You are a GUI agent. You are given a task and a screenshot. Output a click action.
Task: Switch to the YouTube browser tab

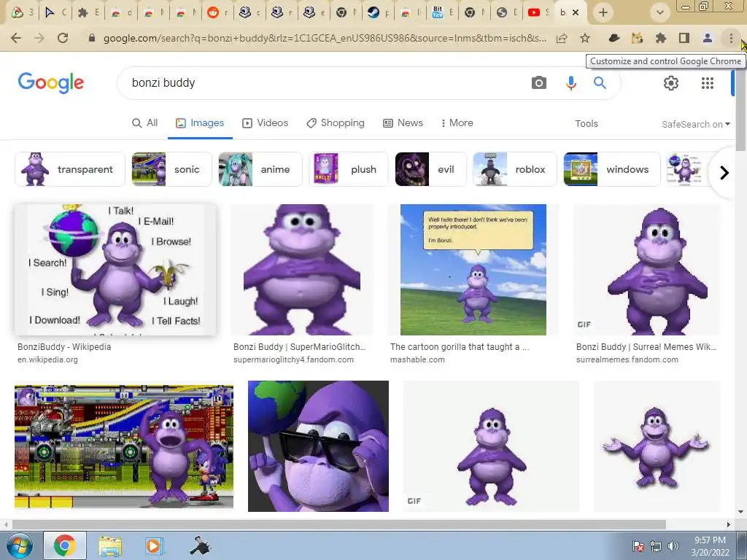pos(538,12)
